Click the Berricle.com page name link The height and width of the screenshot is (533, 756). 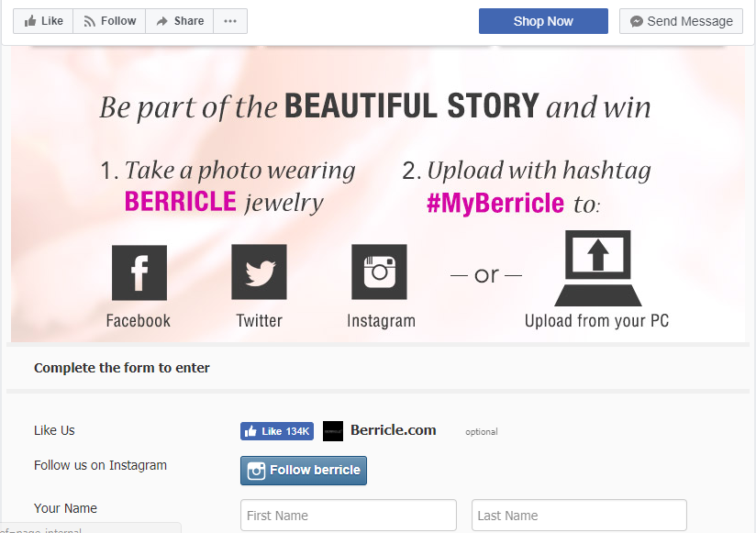[x=394, y=430]
